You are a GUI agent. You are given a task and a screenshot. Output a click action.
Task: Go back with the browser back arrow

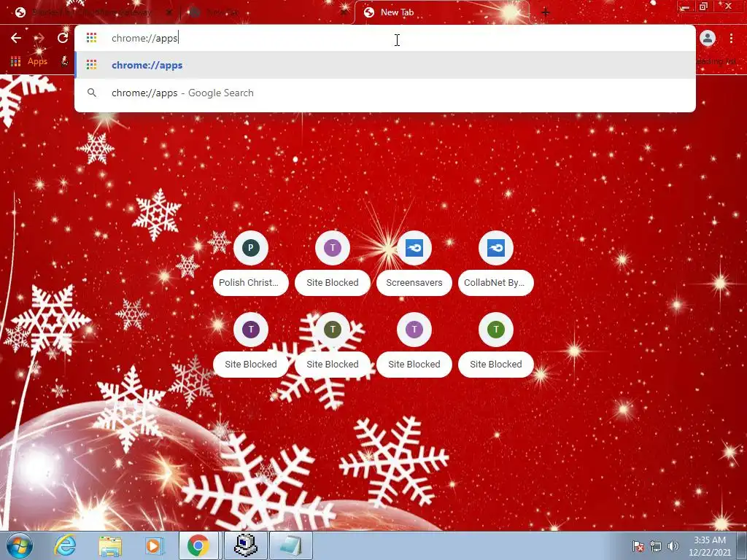tap(16, 38)
